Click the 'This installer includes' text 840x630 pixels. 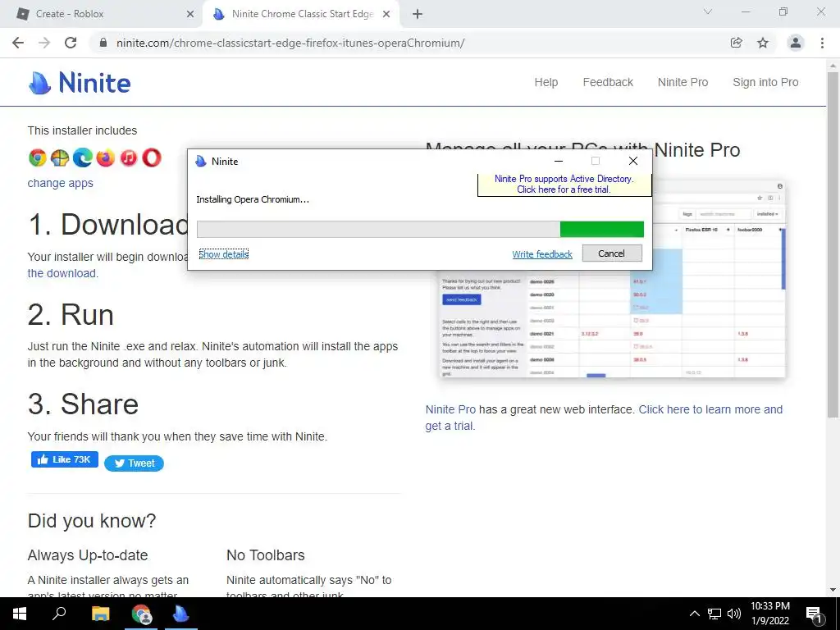tap(83, 130)
